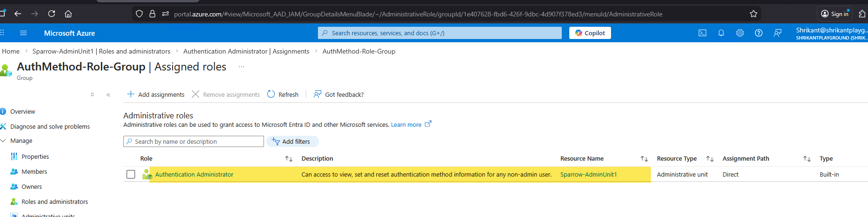Click Add assignments
The width and height of the screenshot is (868, 217).
[x=156, y=94]
